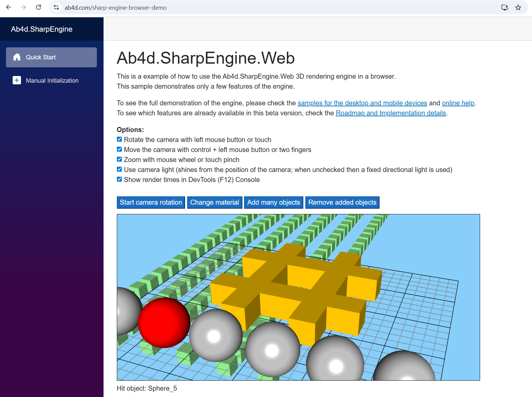Click the ab4d.com URL in address bar
This screenshot has height=397, width=532.
tap(116, 7)
